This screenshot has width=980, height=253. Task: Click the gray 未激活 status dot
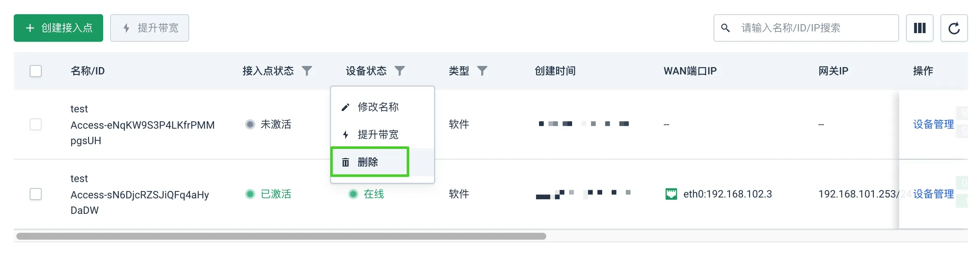tap(250, 124)
